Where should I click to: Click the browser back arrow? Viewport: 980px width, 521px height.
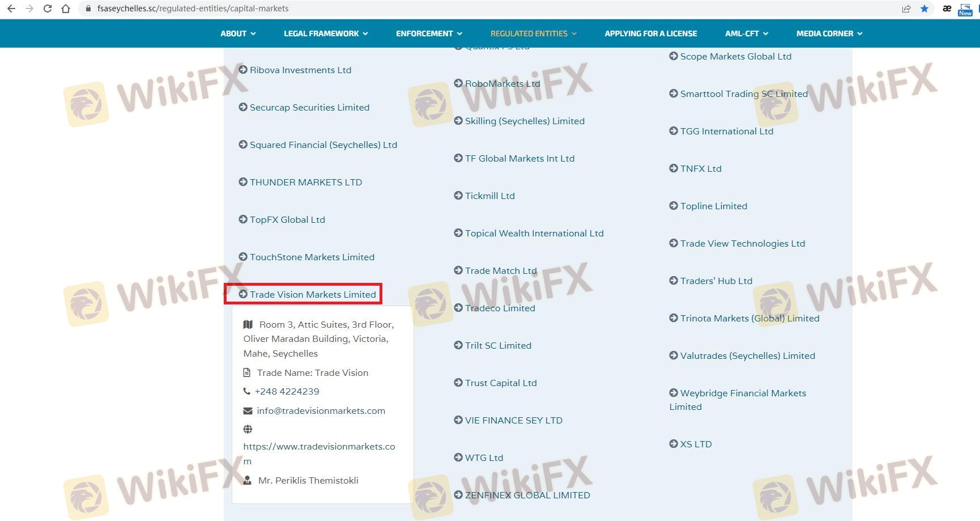pos(11,9)
